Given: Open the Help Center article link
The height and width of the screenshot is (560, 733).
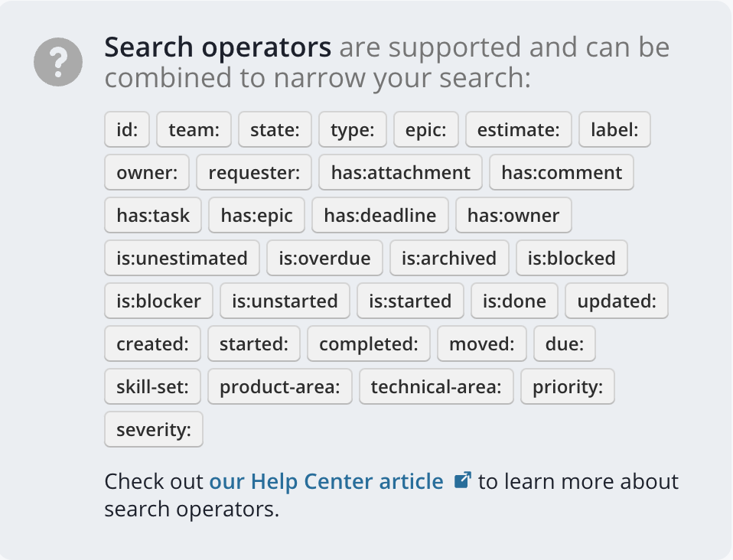Looking at the screenshot, I should [326, 481].
